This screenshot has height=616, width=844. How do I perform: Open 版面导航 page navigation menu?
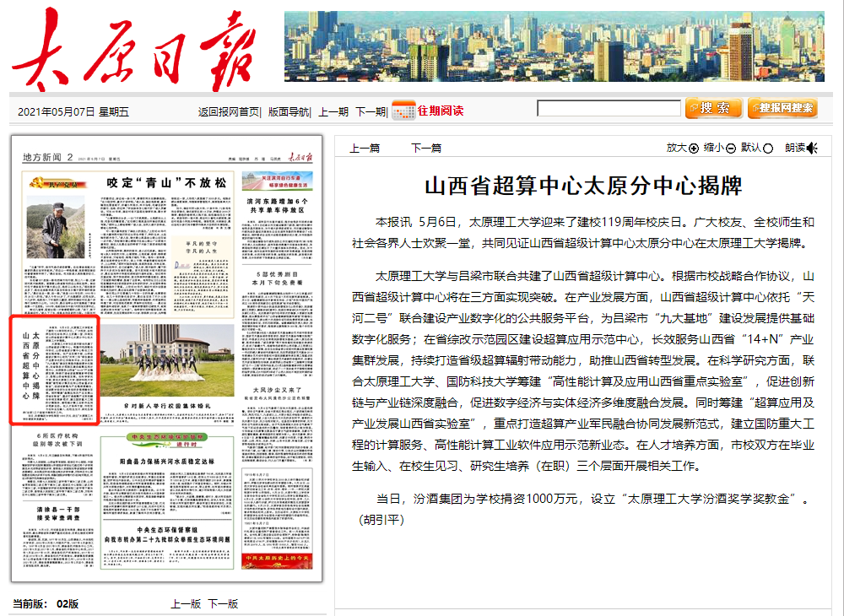coord(289,111)
